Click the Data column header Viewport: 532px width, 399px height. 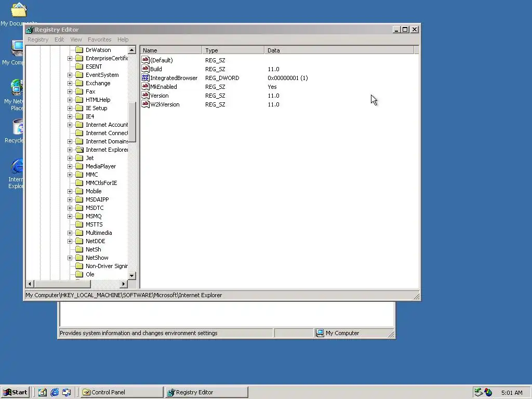click(x=339, y=50)
